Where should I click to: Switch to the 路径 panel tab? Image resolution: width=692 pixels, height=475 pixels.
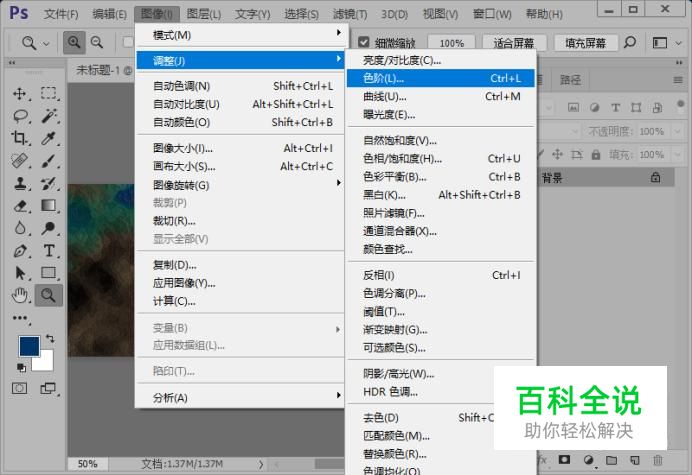[570, 80]
